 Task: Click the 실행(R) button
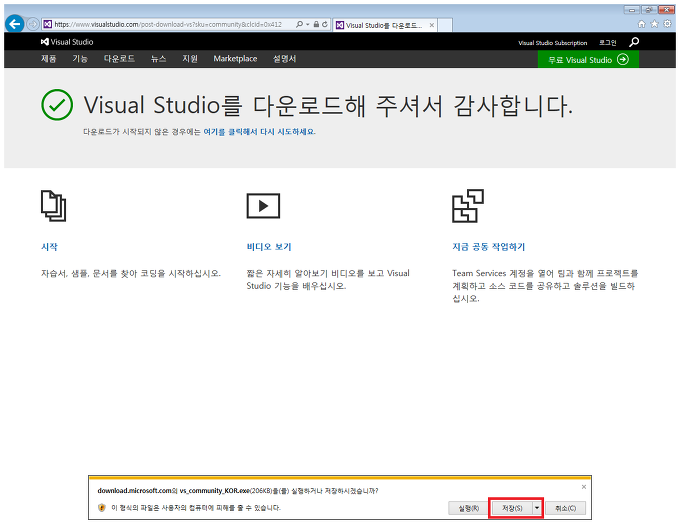click(x=468, y=508)
